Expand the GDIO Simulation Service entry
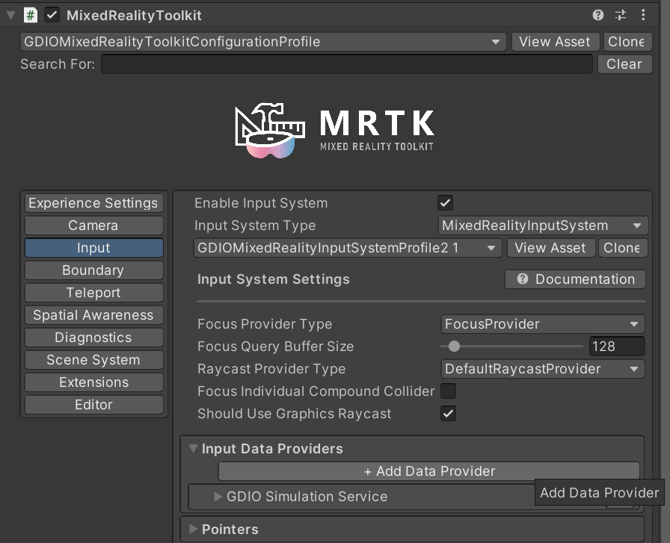This screenshot has width=670, height=543. pyautogui.click(x=218, y=497)
